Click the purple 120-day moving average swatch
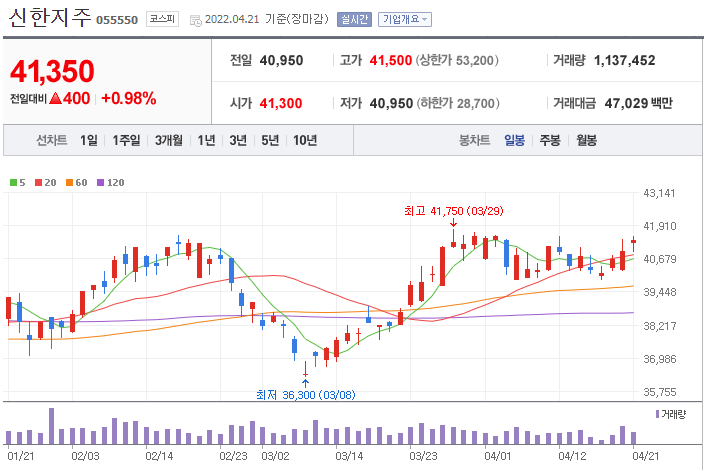 click(x=101, y=182)
